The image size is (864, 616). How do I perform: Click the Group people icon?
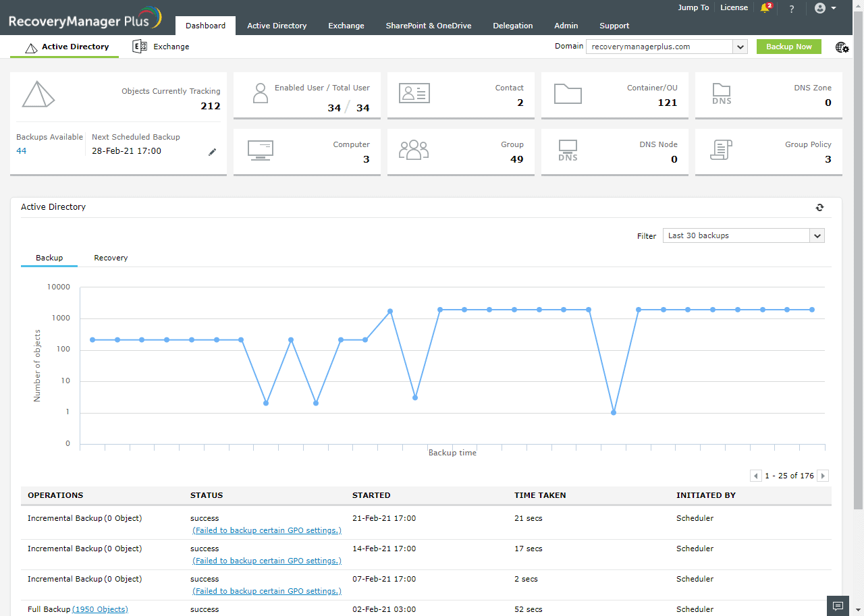click(414, 150)
